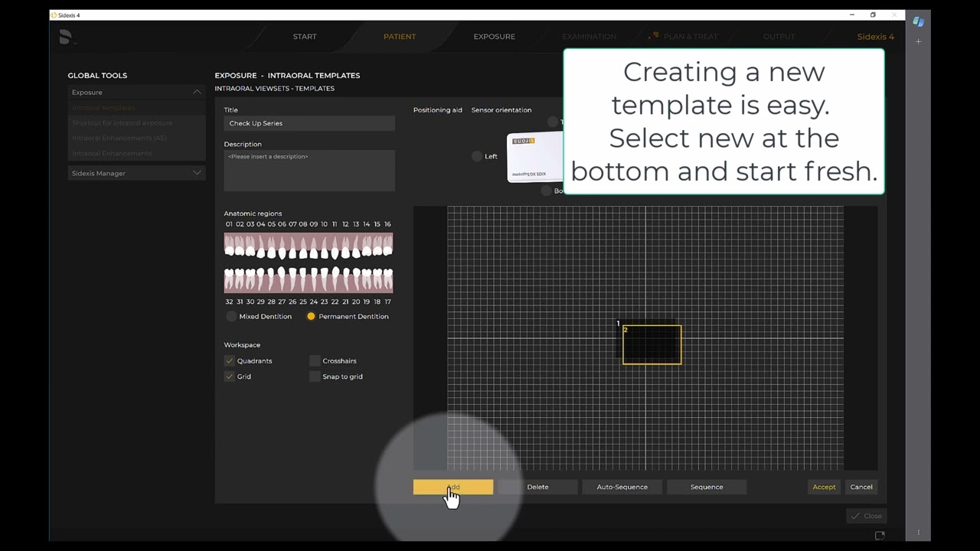This screenshot has width=980, height=551.
Task: Click the Sidexis logo icon in the header
Action: [x=66, y=37]
